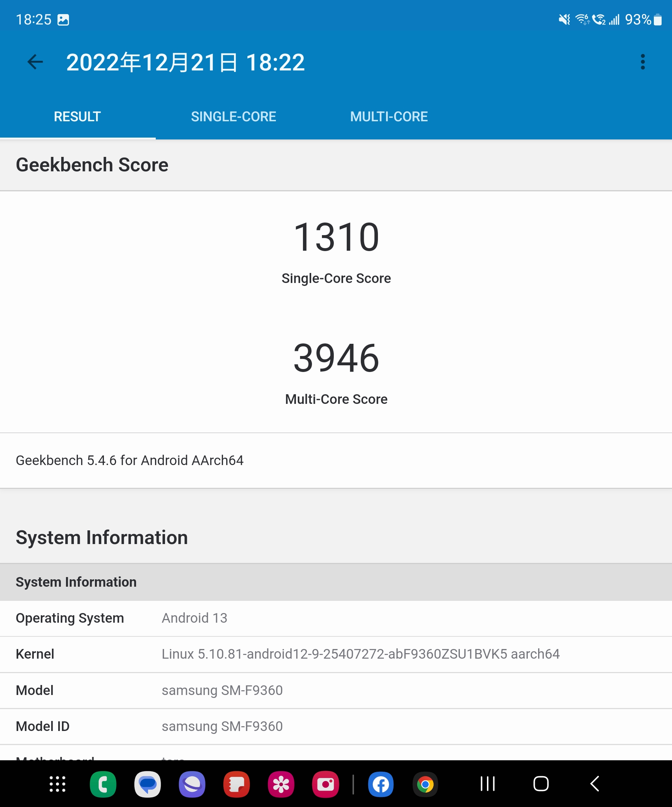Tap the 'samsung SM-F9360' Model value
This screenshot has width=672, height=807.
pyautogui.click(x=222, y=690)
